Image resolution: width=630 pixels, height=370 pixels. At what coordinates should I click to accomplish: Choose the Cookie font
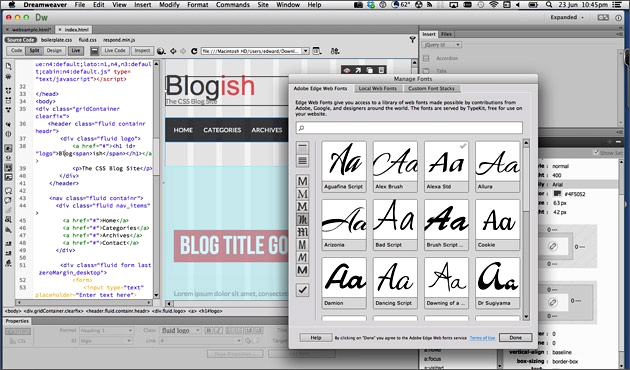tap(497, 225)
